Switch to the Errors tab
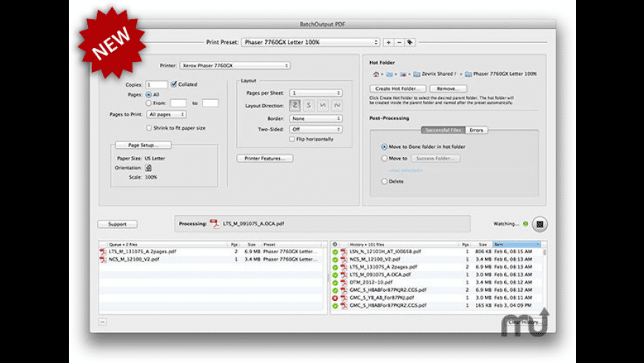This screenshot has height=363, width=644. 477,130
